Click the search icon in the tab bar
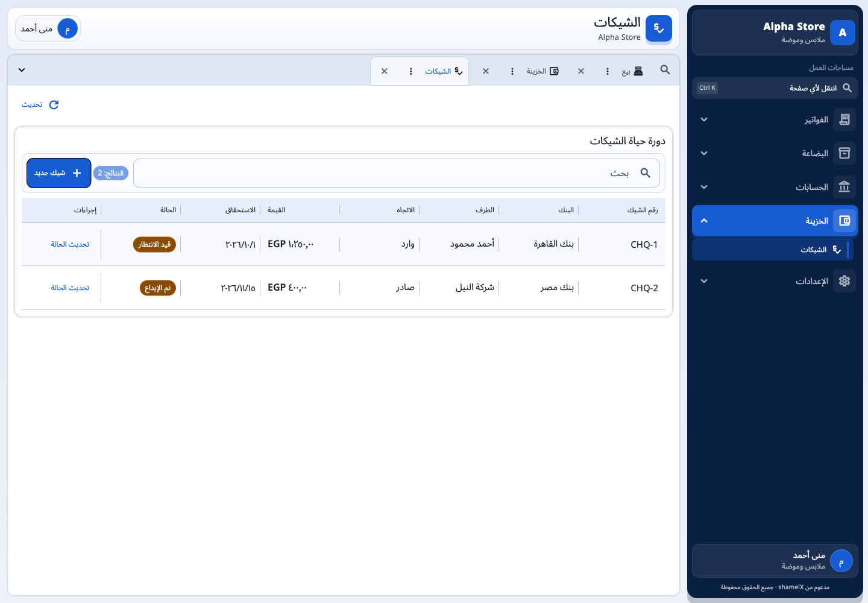 (x=665, y=70)
